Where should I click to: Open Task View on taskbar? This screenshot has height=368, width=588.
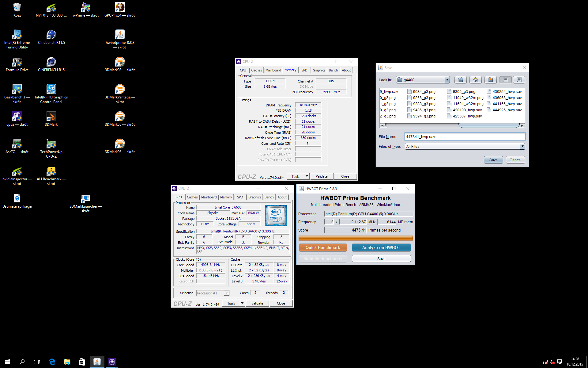click(x=37, y=362)
